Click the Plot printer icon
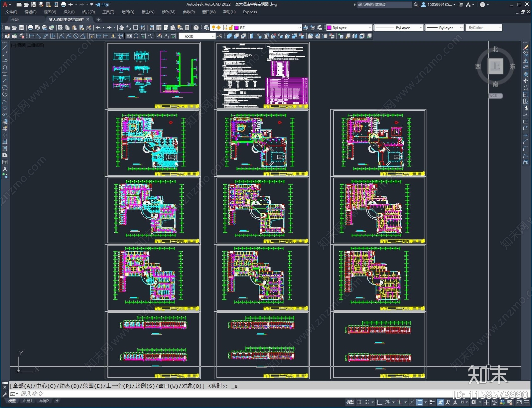Screen dimensions: 532x408 click(30, 28)
